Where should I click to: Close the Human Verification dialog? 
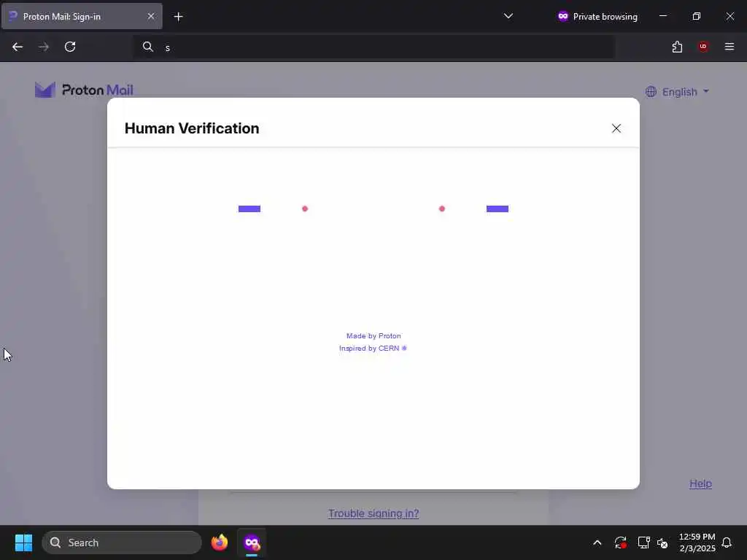[x=616, y=128]
